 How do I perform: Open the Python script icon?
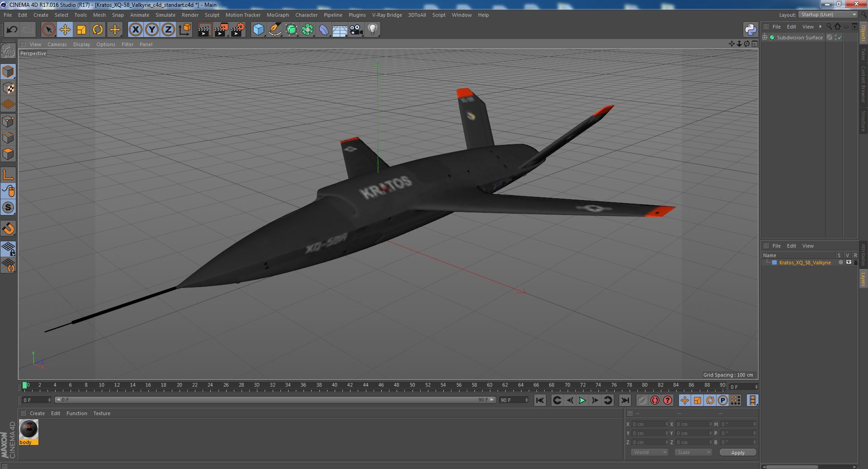[750, 30]
